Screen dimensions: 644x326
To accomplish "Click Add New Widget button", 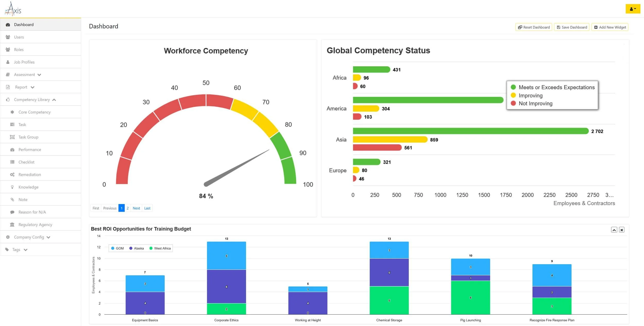I will pyautogui.click(x=609, y=27).
